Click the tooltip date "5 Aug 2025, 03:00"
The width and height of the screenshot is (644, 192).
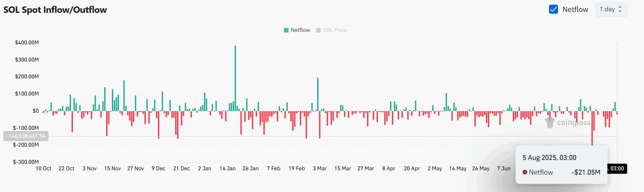click(x=549, y=158)
